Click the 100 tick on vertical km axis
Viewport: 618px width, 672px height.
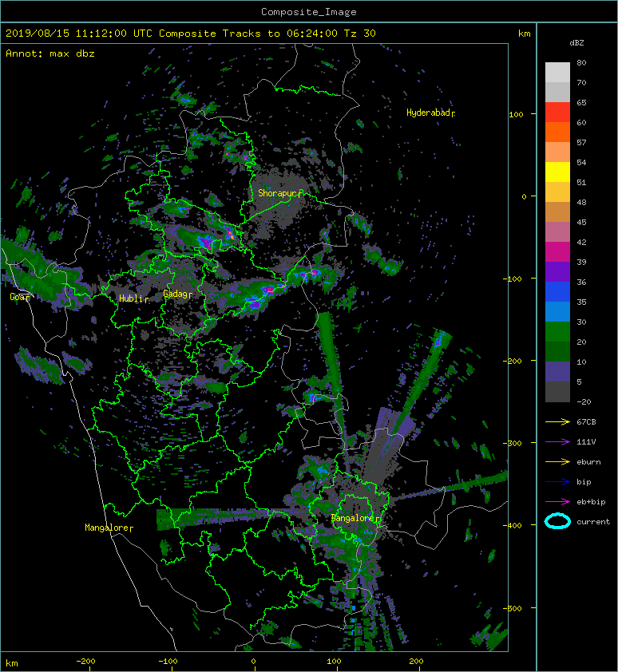(516, 114)
